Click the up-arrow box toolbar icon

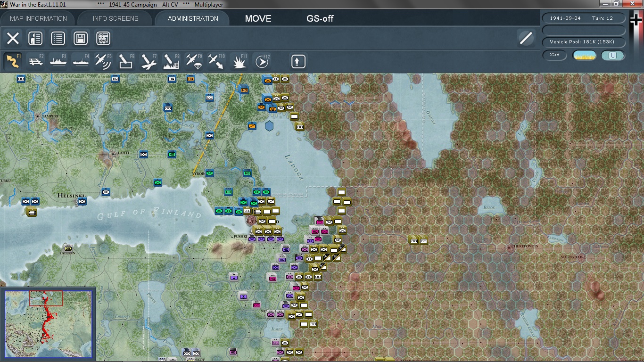(x=298, y=61)
